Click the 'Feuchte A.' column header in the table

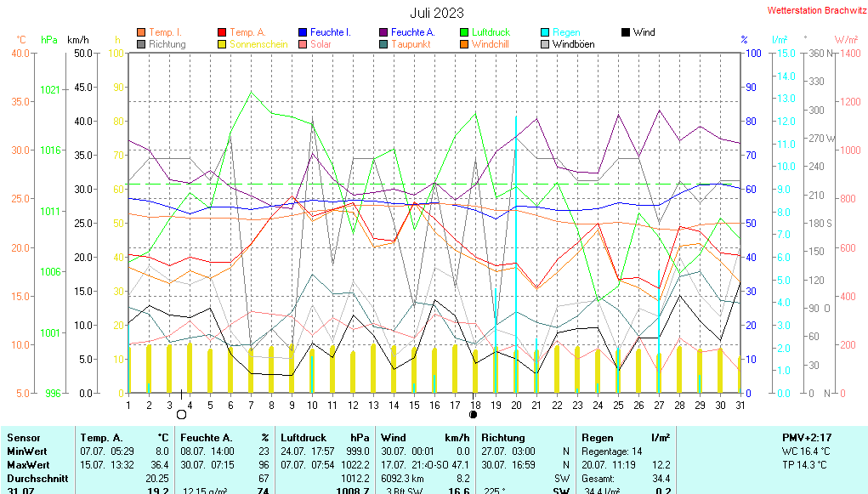(x=207, y=438)
